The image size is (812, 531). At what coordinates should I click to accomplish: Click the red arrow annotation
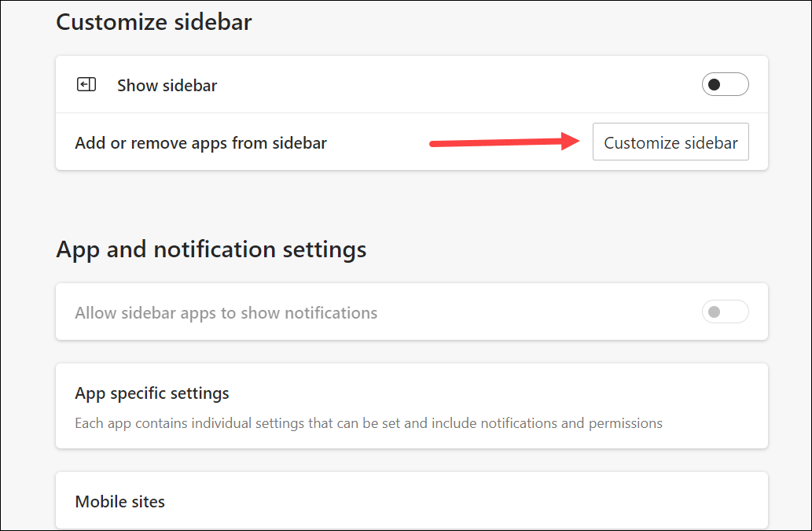pos(505,142)
